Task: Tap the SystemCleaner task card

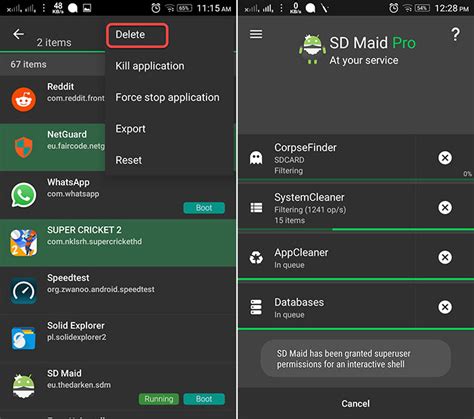Action: pyautogui.click(x=356, y=207)
